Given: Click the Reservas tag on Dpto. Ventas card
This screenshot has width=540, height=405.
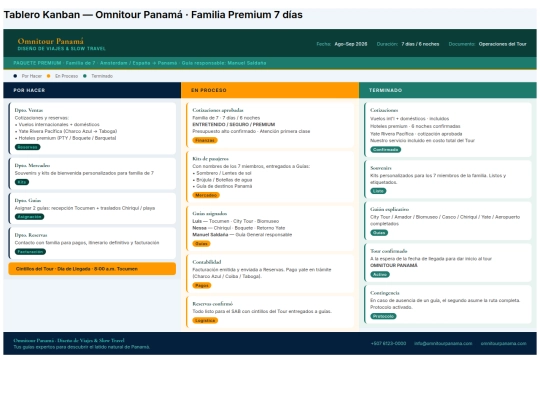Looking at the screenshot, I should click(28, 147).
